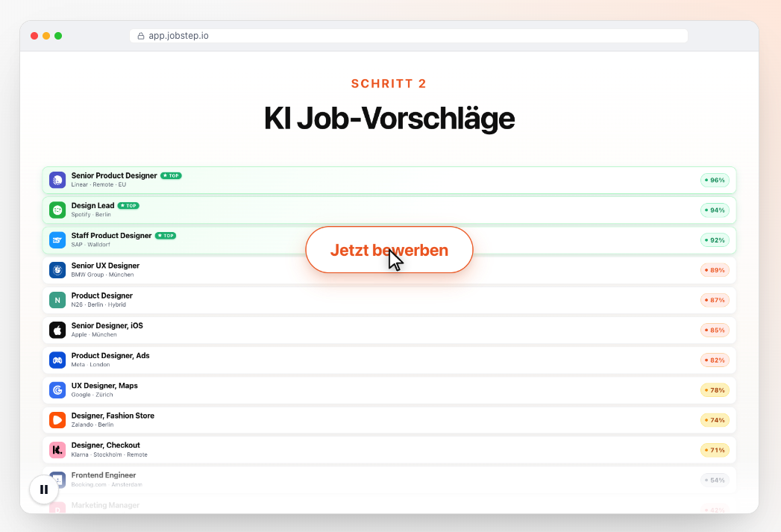Click the Spotify logo icon

[57, 210]
